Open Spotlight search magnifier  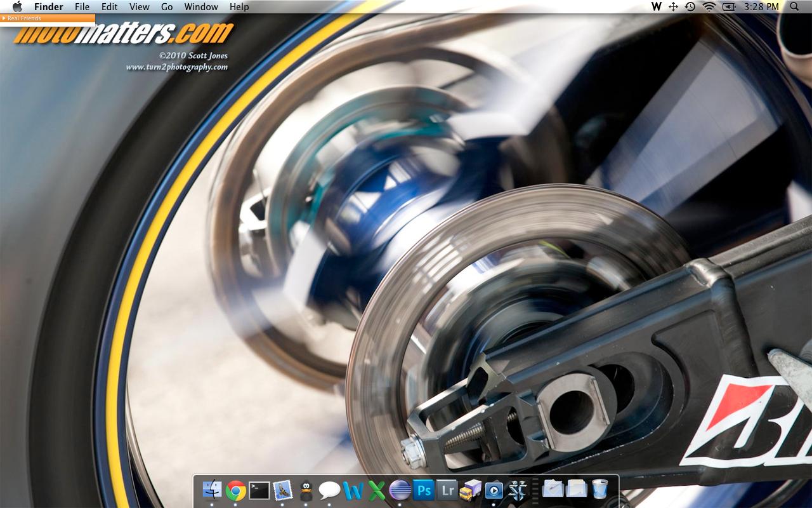point(795,7)
